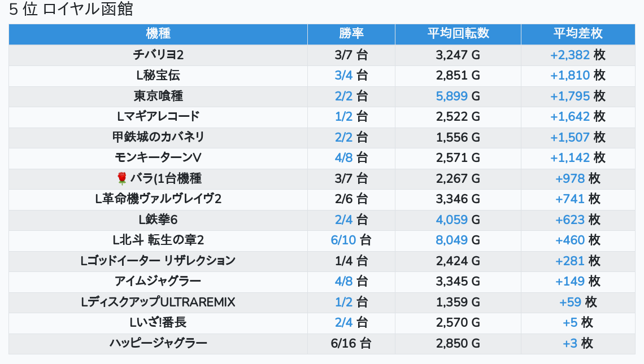Click the 8,049 average spin value

coord(452,240)
